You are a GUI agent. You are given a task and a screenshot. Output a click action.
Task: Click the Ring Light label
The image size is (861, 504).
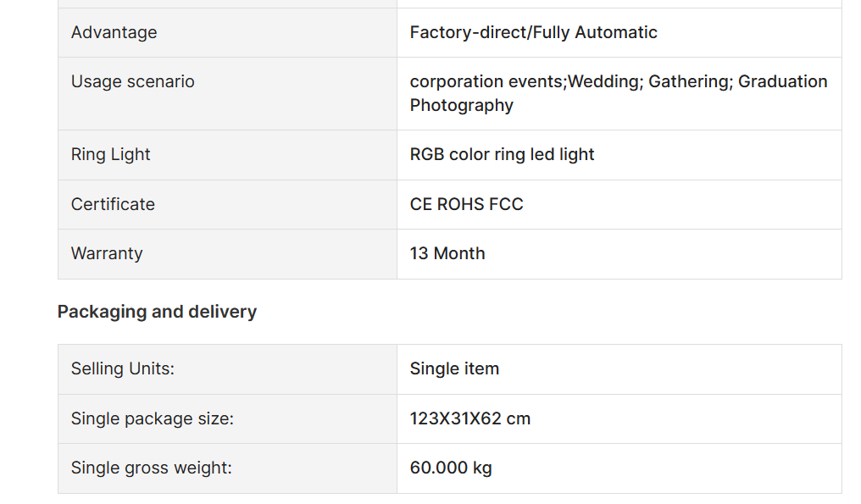click(x=110, y=154)
